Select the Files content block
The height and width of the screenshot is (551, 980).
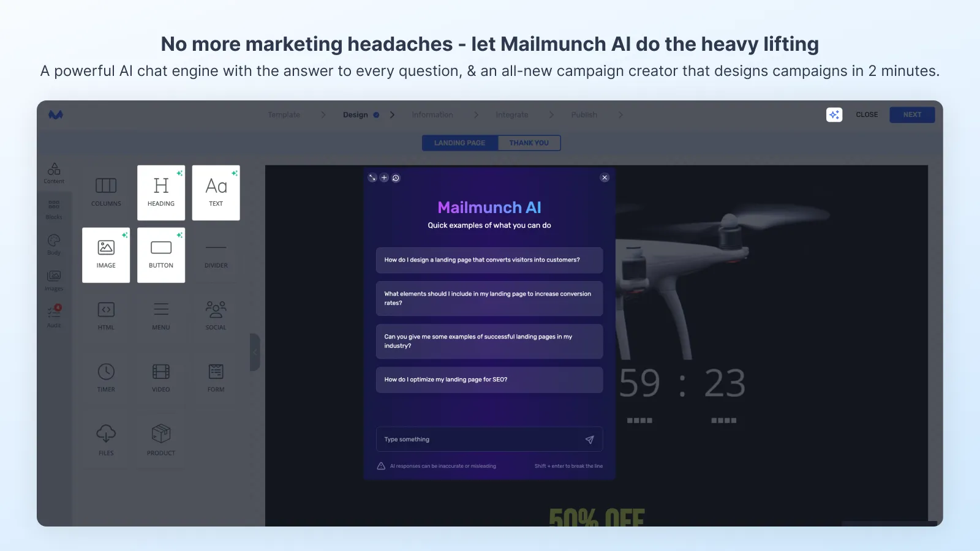pos(106,441)
